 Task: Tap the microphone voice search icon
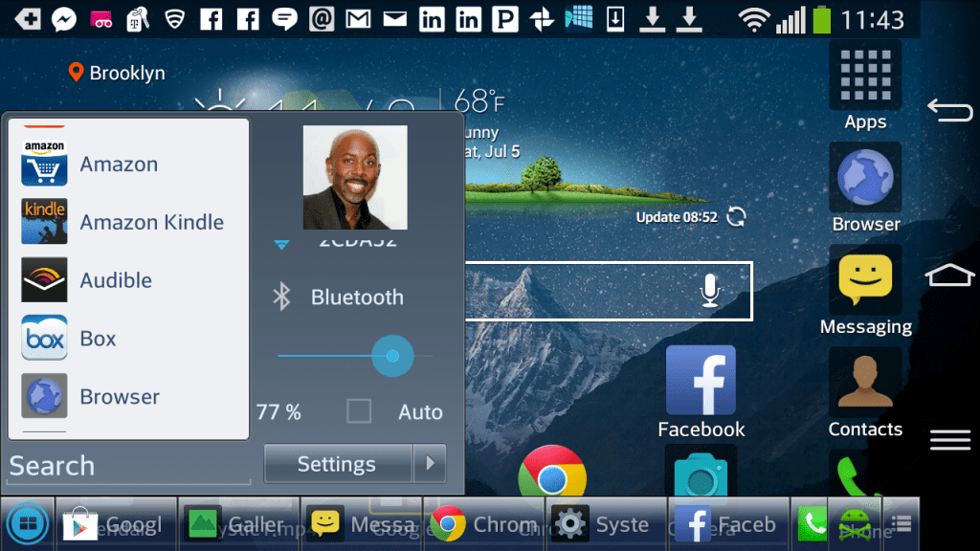pyautogui.click(x=709, y=291)
